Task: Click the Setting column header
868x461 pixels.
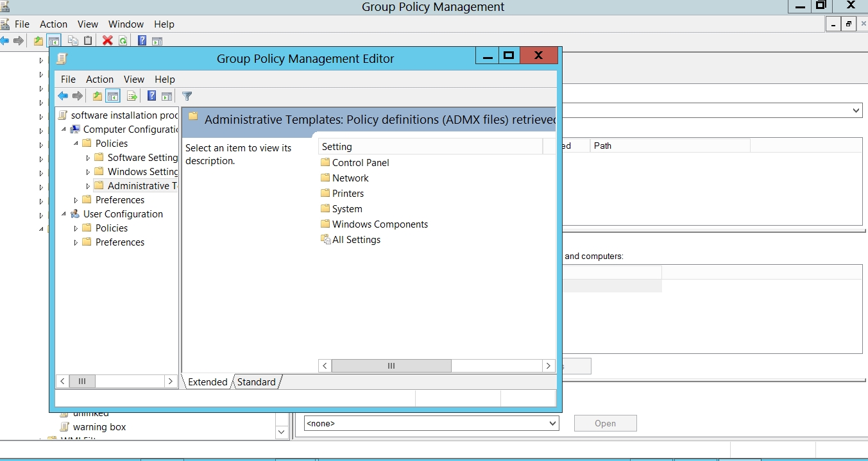Action: point(430,147)
